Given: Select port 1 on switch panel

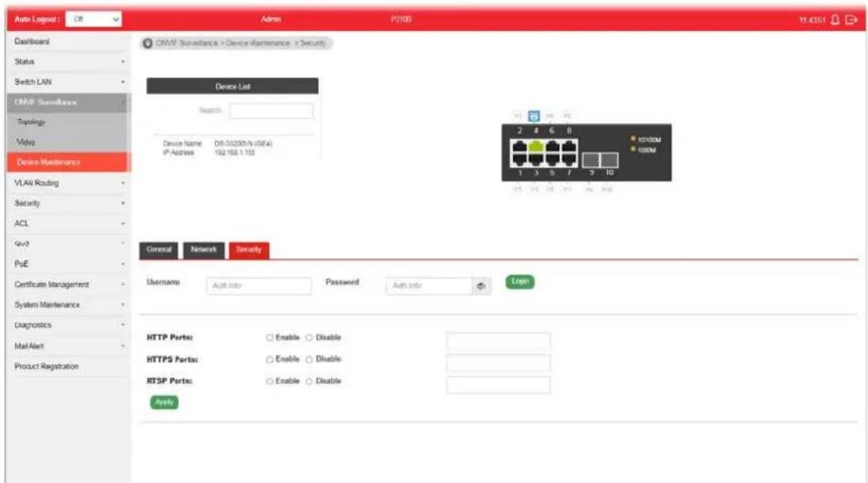Looking at the screenshot, I should [x=519, y=159].
